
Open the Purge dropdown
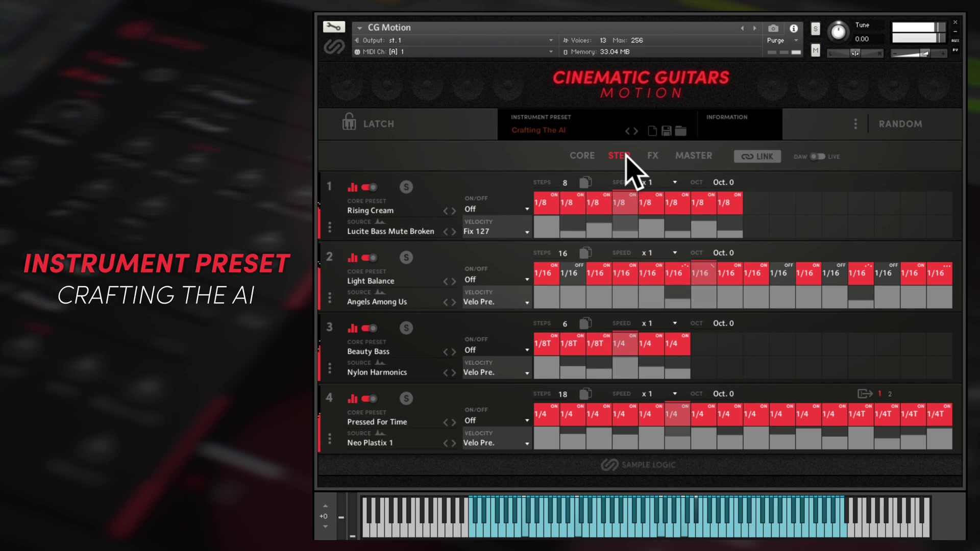tap(782, 40)
